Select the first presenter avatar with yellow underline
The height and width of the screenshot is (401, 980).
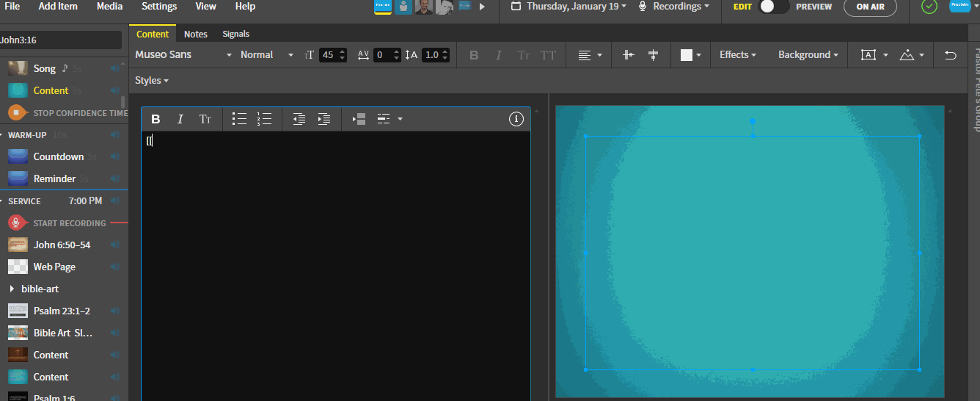coord(382,7)
